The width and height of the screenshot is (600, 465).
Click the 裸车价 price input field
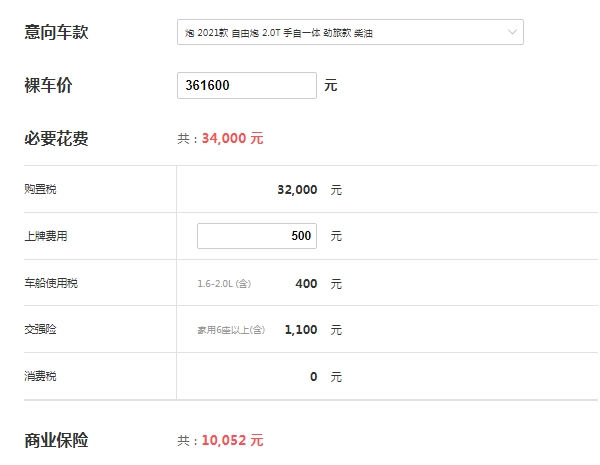coord(247,85)
